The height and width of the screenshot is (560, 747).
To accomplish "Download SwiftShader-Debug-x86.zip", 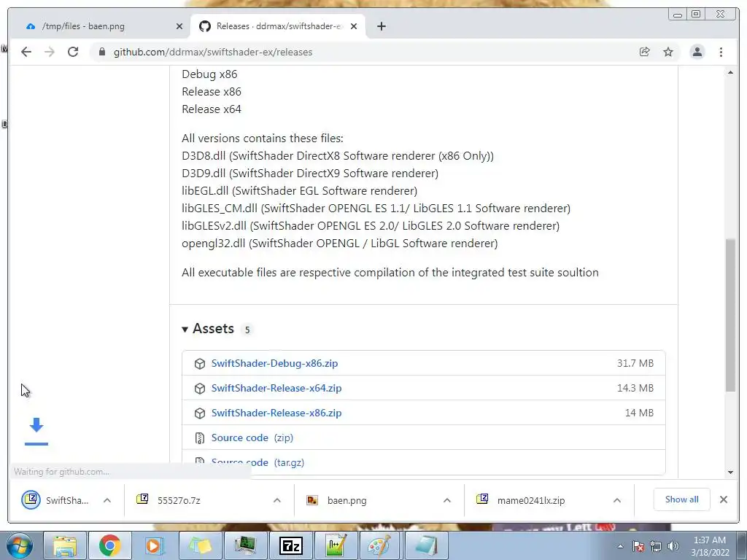I will (x=274, y=363).
